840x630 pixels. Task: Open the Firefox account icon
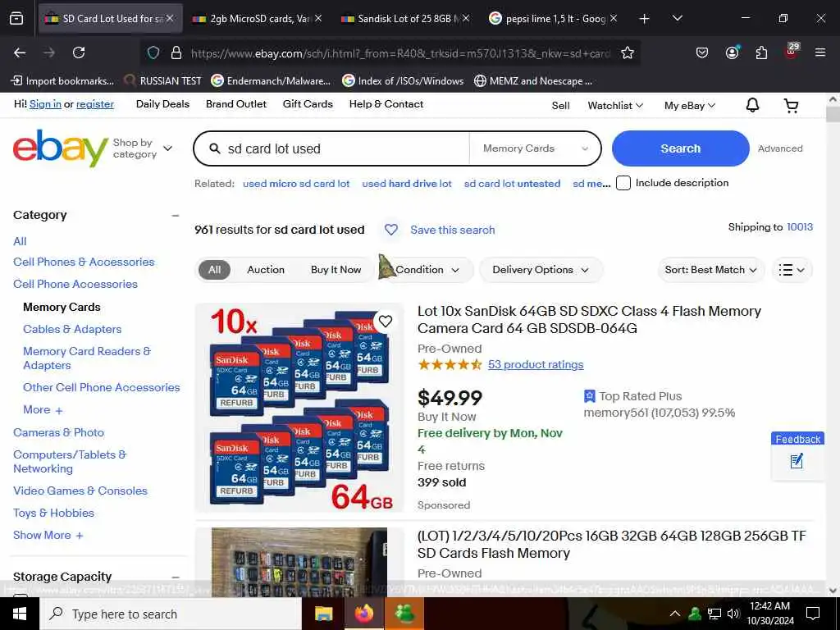coord(732,52)
